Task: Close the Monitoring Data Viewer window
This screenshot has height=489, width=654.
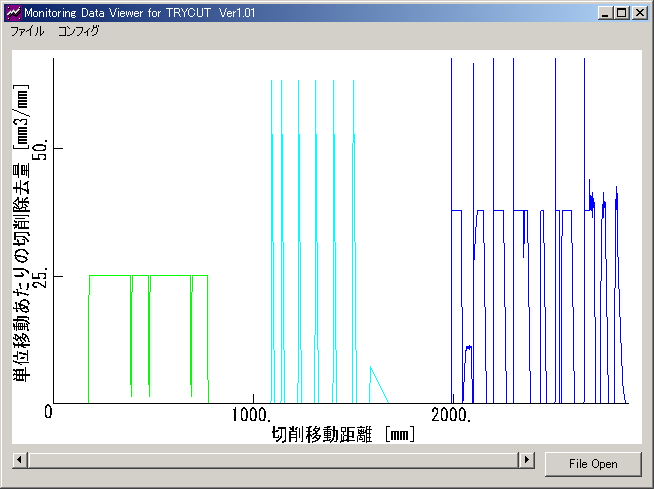Action: coord(639,13)
